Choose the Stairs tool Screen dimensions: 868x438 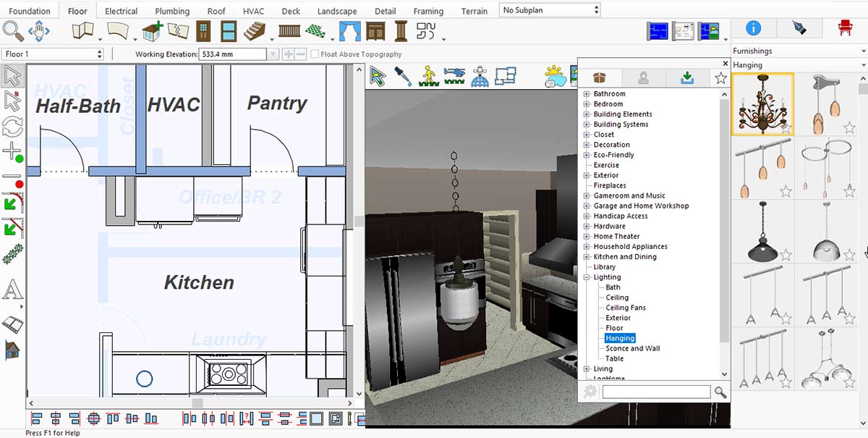pos(255,32)
